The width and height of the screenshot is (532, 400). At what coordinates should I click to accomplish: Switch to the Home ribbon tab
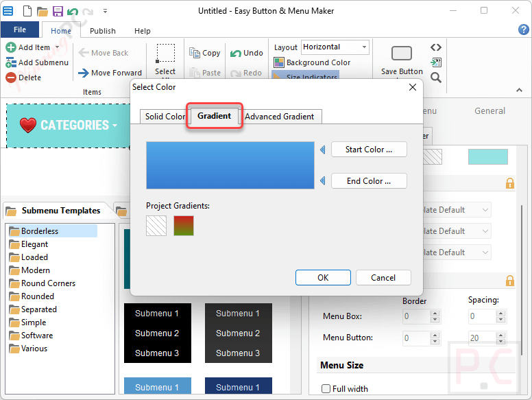point(61,31)
